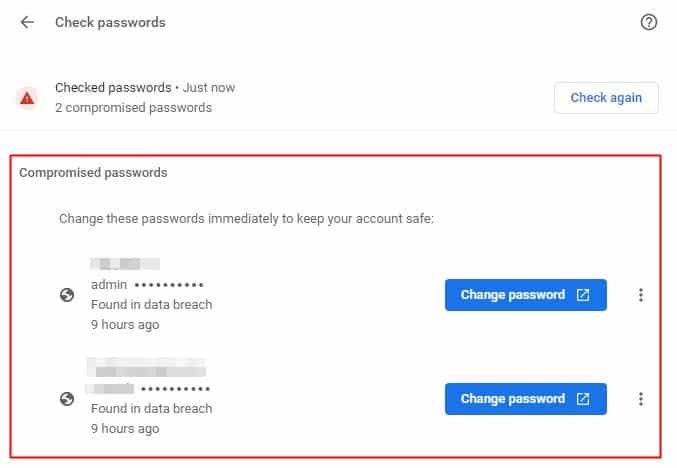Select the Check passwords page title
The image size is (677, 468).
coord(111,22)
